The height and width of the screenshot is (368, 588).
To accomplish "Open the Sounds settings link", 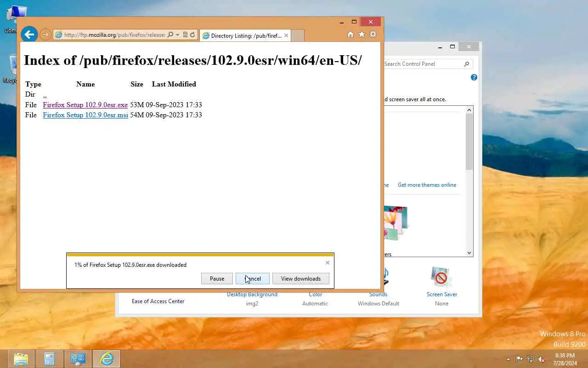I will (379, 294).
